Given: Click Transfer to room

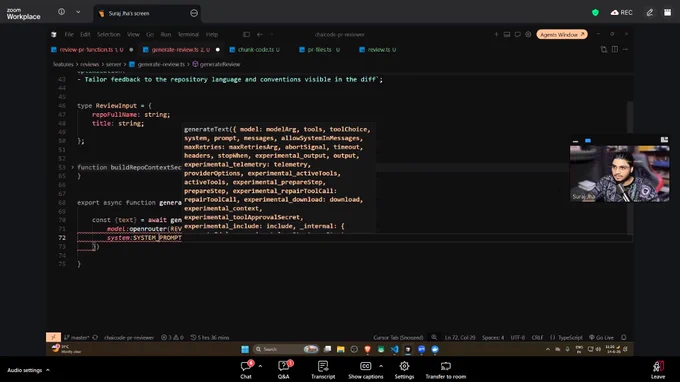Looking at the screenshot, I should click(446, 370).
